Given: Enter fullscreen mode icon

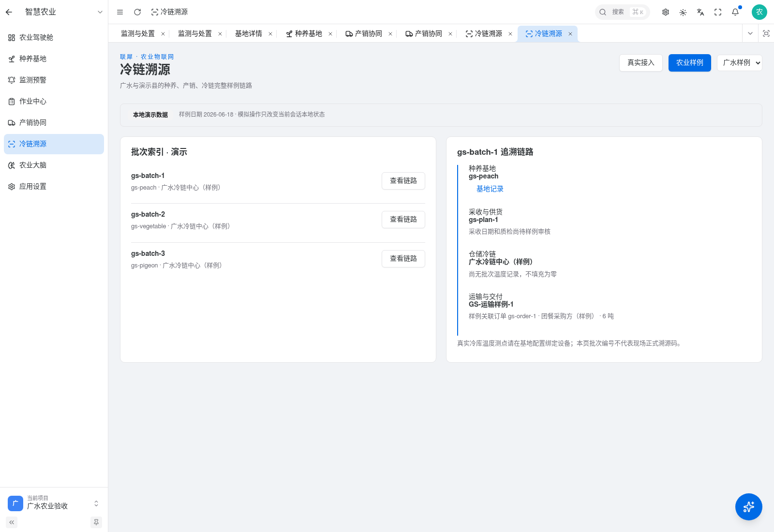Looking at the screenshot, I should 718,12.
